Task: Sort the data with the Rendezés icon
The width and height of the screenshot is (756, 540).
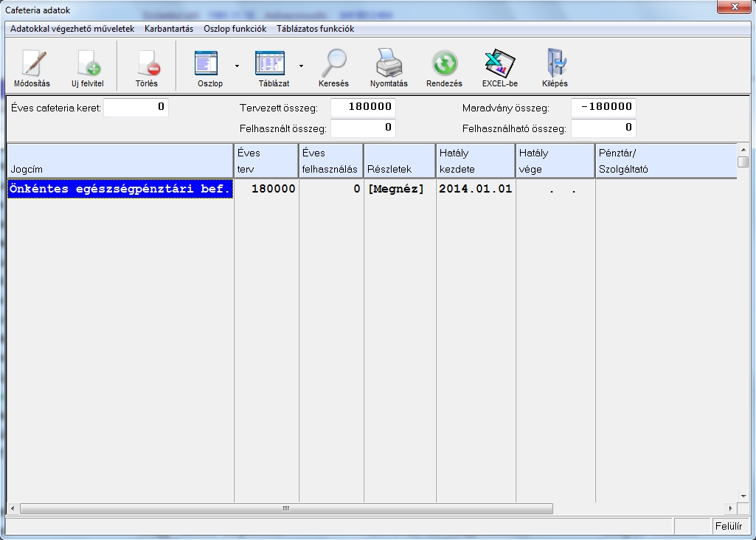Action: [445, 65]
